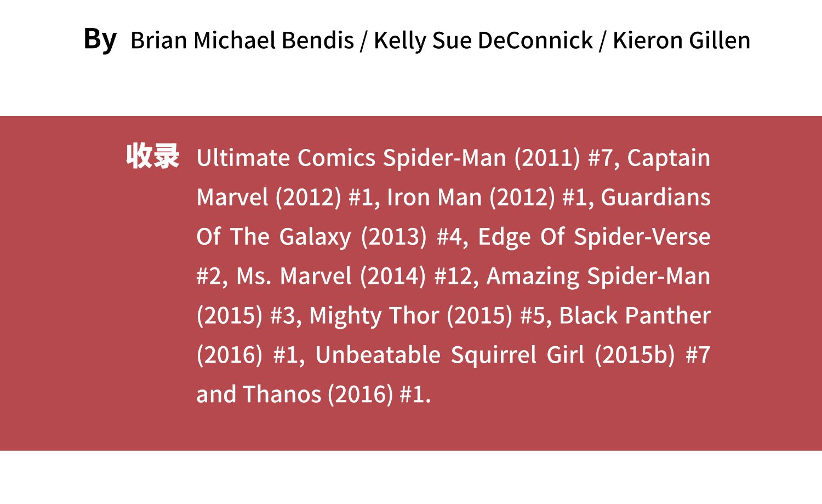Image resolution: width=822 pixels, height=504 pixels.
Task: Click the author name Brian Michael Bendis
Action: [242, 41]
